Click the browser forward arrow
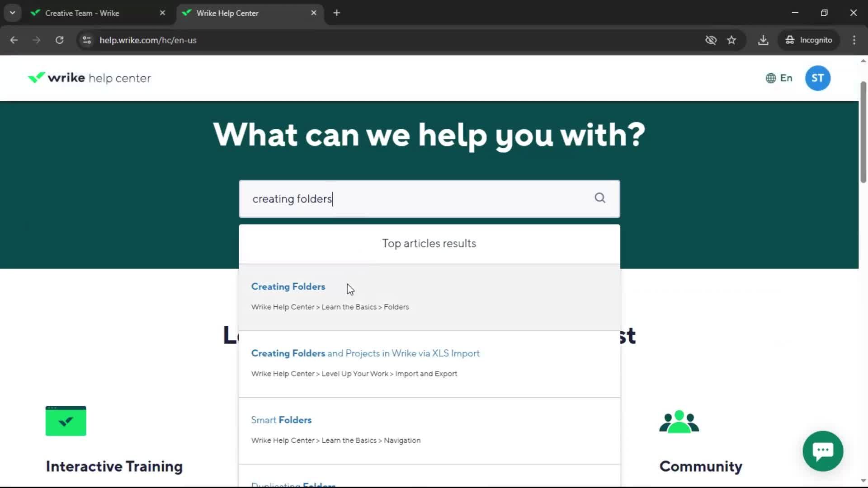The image size is (868, 488). (37, 40)
